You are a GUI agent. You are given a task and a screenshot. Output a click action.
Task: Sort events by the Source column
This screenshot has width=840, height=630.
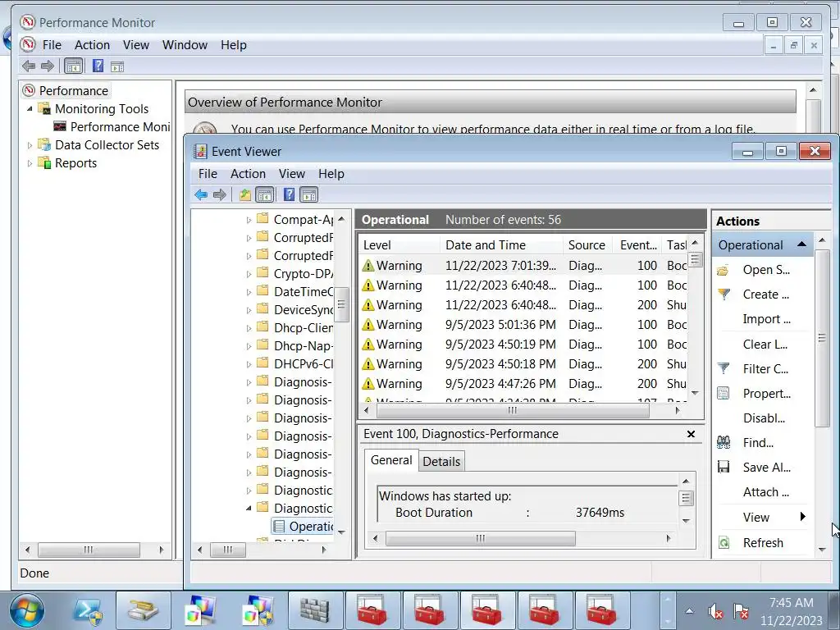pos(589,244)
